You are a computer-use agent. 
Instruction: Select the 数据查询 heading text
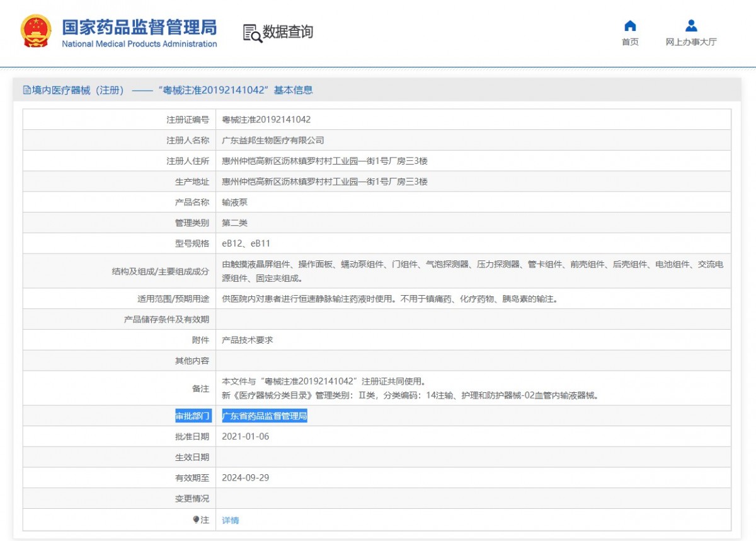coord(288,32)
